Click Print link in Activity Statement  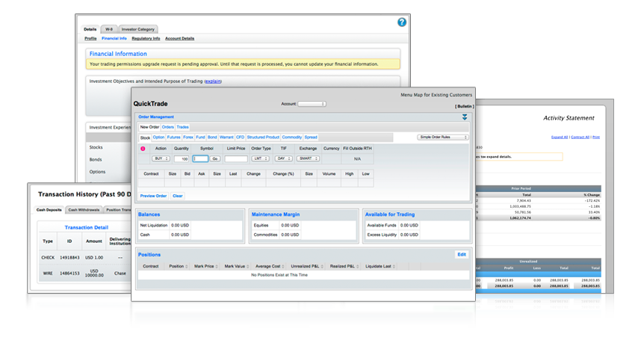click(596, 138)
